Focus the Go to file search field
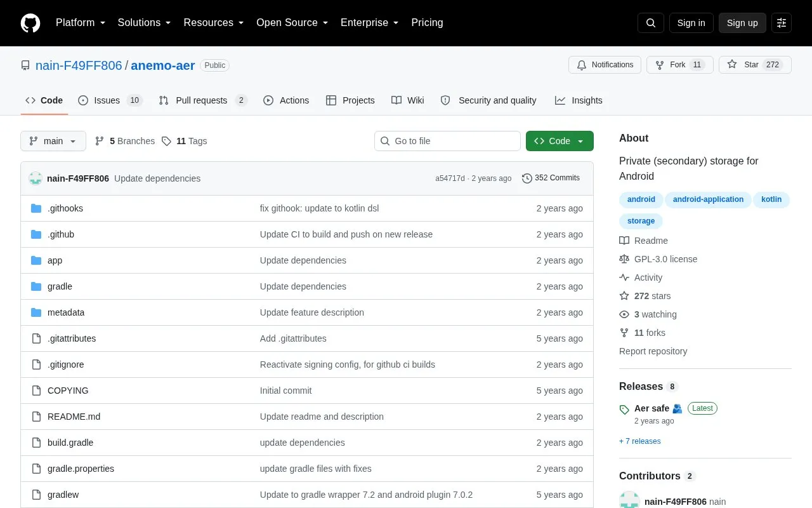Image resolution: width=812 pixels, height=508 pixels. [447, 141]
